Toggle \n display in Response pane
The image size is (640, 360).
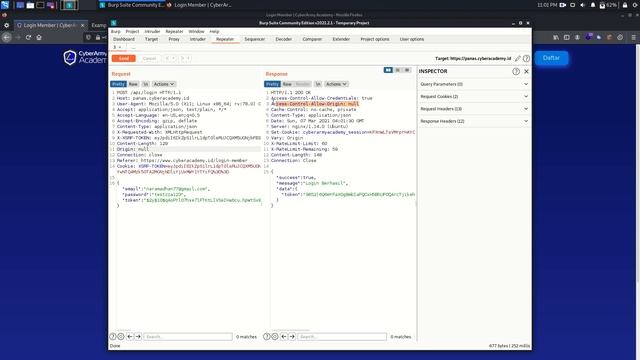coord(318,84)
